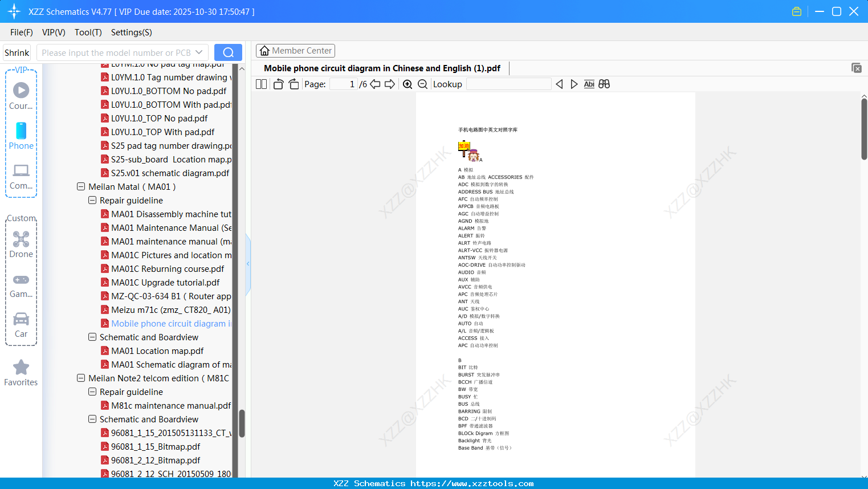Open the Courses section in sidebar
This screenshot has height=489, width=868.
tap(21, 96)
